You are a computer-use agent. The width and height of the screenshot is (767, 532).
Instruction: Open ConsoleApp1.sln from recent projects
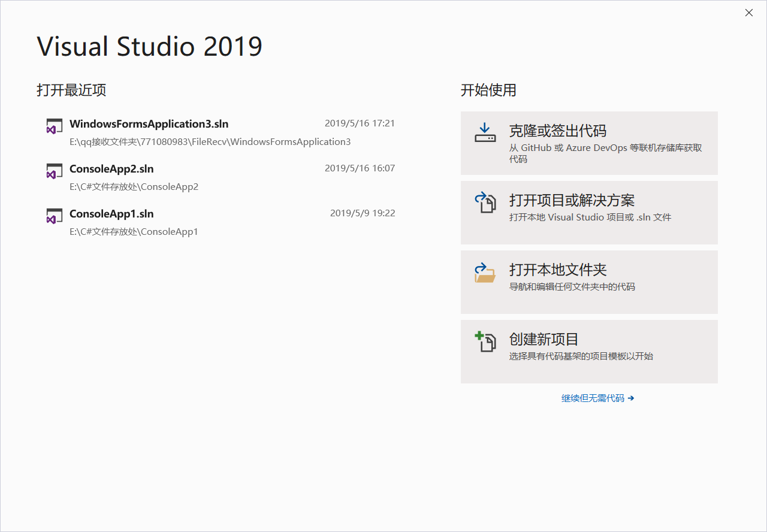click(x=111, y=213)
